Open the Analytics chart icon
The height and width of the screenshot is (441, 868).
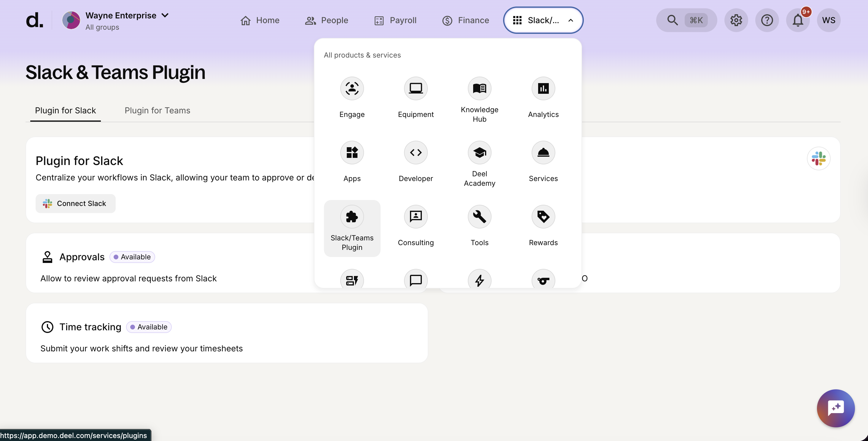(543, 89)
